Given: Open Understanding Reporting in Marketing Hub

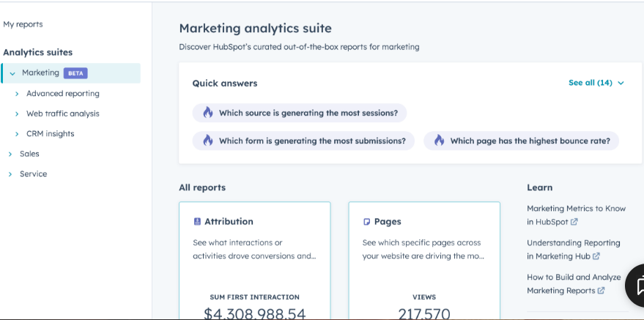Looking at the screenshot, I should 574,250.
